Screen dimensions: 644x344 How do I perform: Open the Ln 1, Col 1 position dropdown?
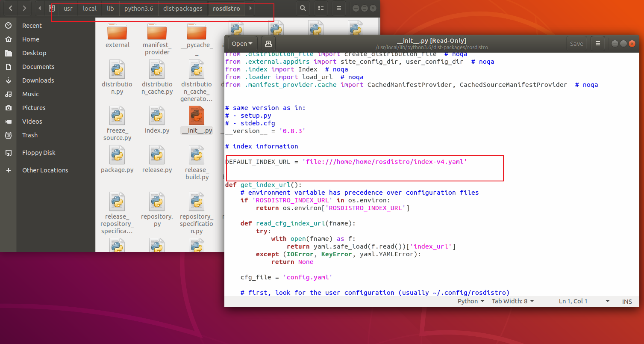(x=584, y=301)
